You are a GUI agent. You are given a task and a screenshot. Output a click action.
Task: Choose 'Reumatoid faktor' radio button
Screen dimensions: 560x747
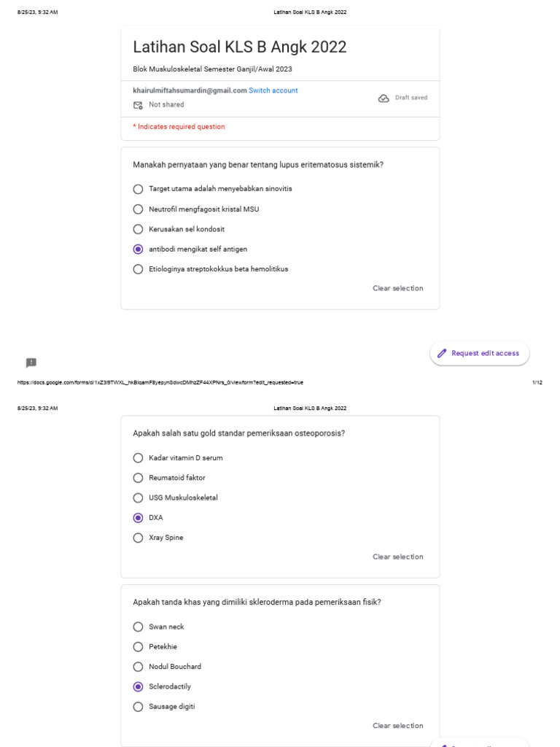pos(139,478)
